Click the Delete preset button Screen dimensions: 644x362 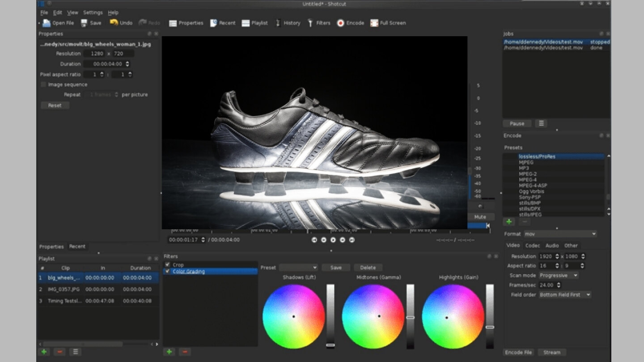coord(368,268)
